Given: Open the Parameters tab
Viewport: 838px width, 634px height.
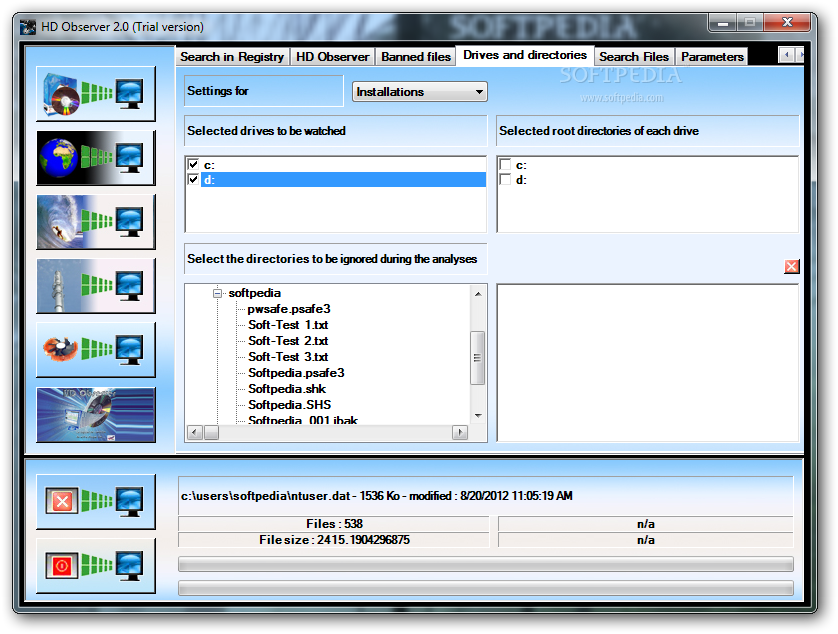Looking at the screenshot, I should coord(712,57).
